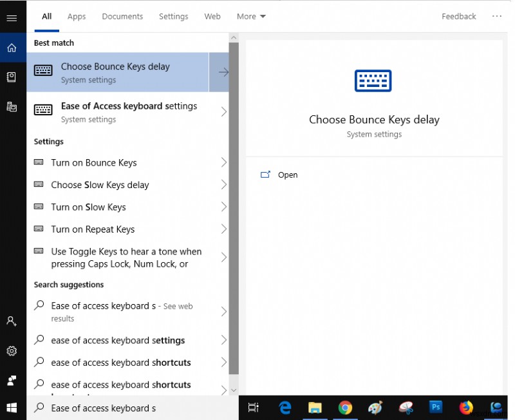
Task: Switch to the Settings search tab
Action: coord(173,16)
